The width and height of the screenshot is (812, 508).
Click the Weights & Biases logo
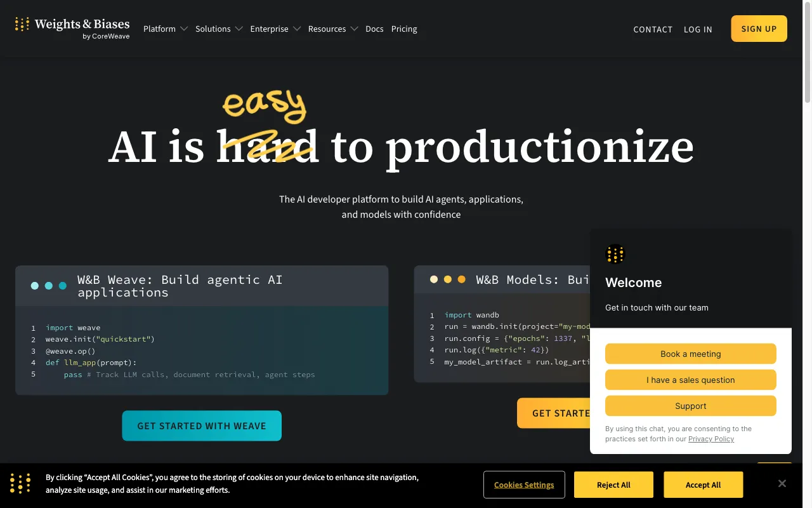point(72,28)
